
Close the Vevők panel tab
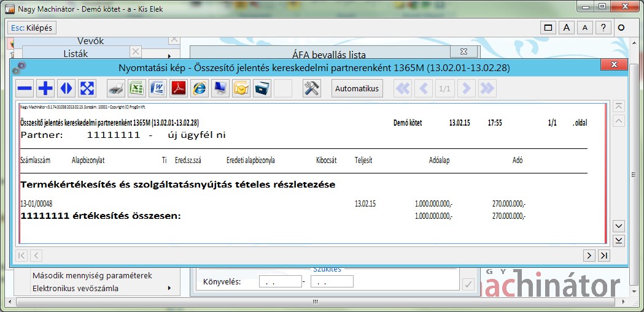click(x=174, y=40)
